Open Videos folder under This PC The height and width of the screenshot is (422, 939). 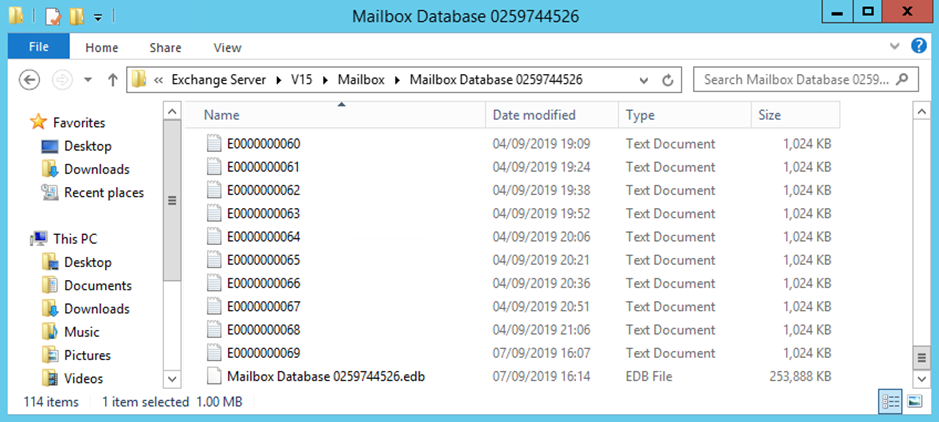click(x=83, y=379)
